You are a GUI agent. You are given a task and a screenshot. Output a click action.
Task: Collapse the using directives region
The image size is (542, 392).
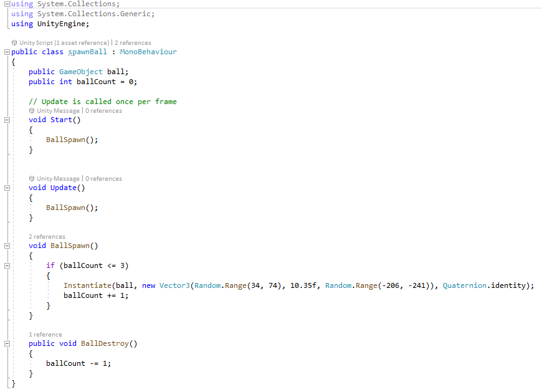(x=7, y=4)
